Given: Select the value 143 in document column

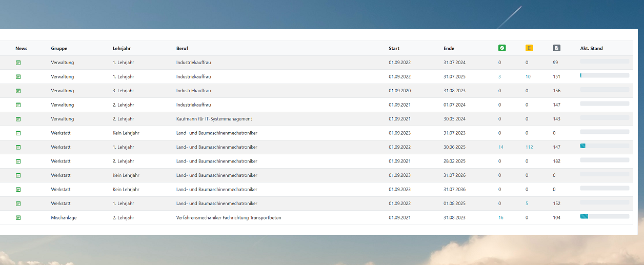Looking at the screenshot, I should pyautogui.click(x=556, y=119).
